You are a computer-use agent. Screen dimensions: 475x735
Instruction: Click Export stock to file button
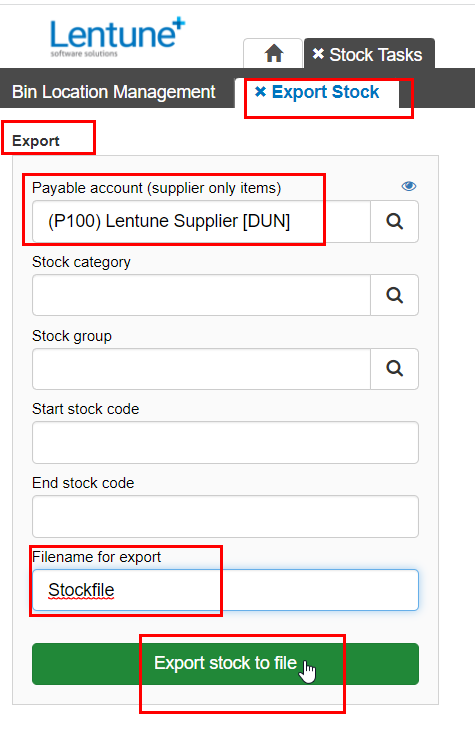click(x=225, y=664)
